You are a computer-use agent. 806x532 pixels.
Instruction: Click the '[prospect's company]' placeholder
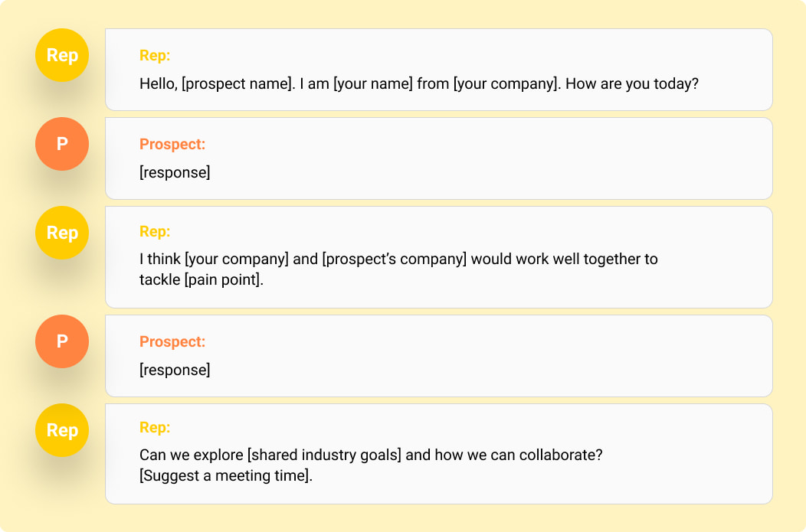pyautogui.click(x=395, y=259)
